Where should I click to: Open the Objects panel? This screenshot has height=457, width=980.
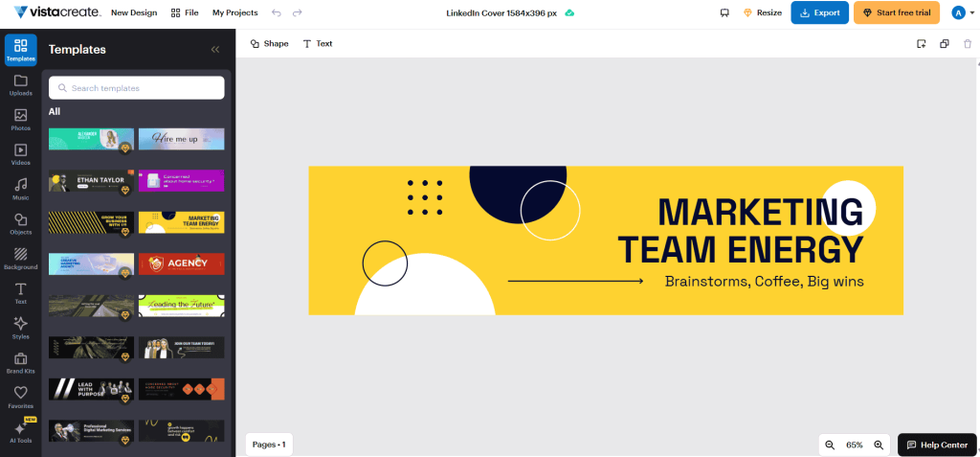pyautogui.click(x=21, y=224)
